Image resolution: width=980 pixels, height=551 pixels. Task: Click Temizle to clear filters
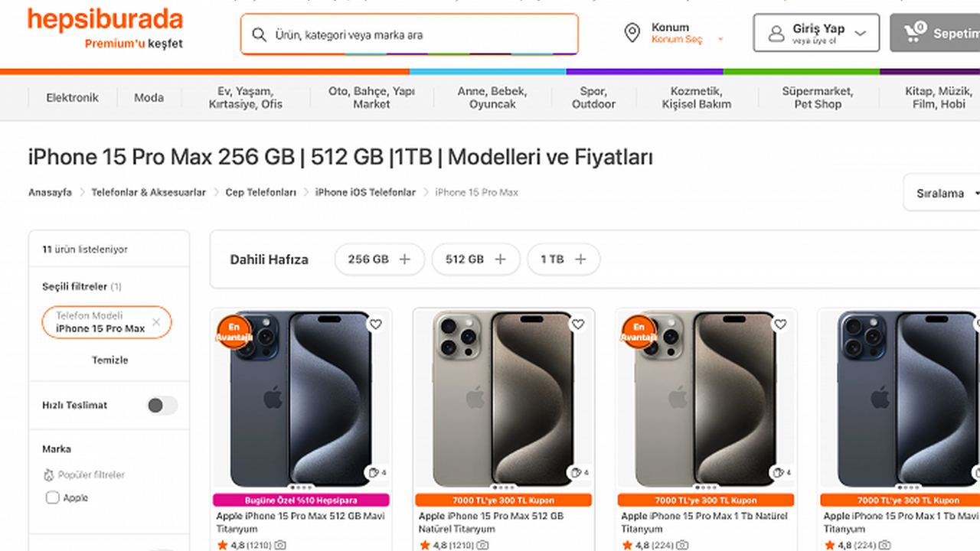109,360
